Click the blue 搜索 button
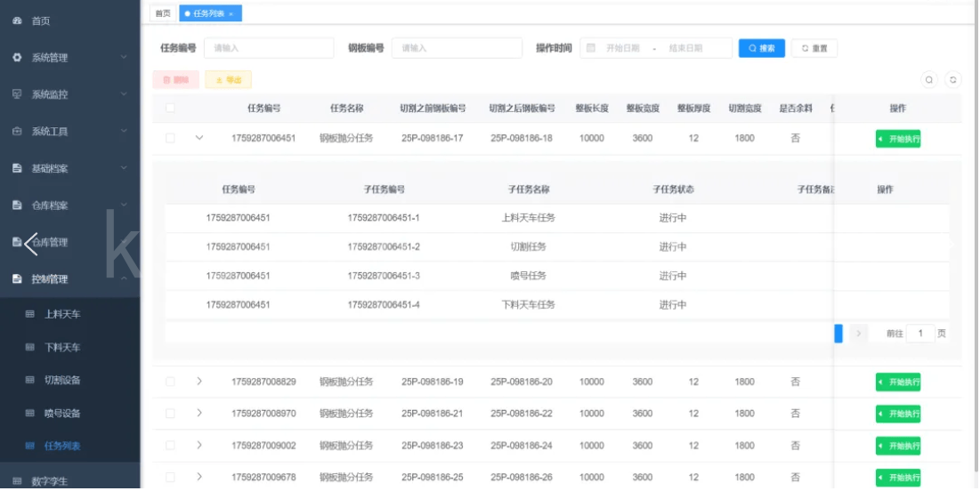 click(761, 48)
